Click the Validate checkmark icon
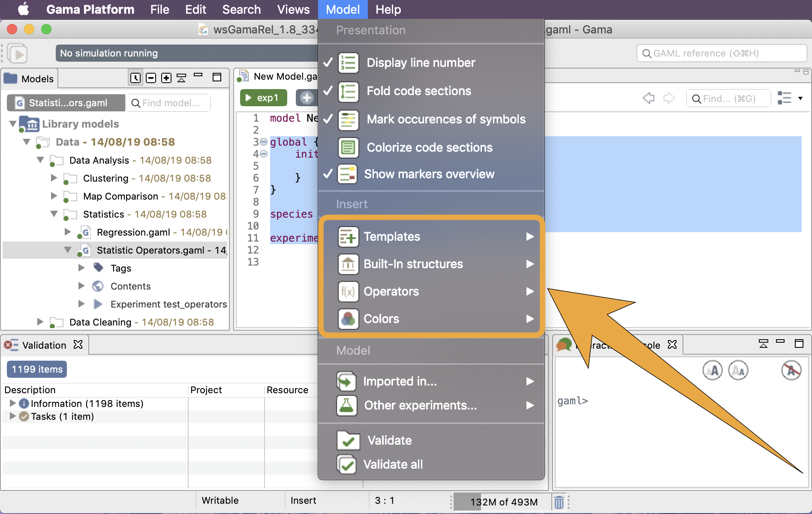The height and width of the screenshot is (514, 812). [x=348, y=440]
